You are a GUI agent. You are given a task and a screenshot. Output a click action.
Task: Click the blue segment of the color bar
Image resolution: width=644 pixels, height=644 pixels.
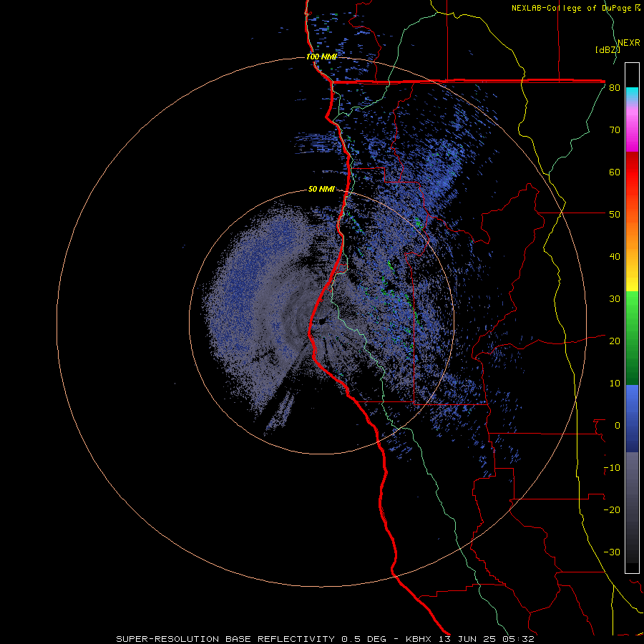[632, 418]
